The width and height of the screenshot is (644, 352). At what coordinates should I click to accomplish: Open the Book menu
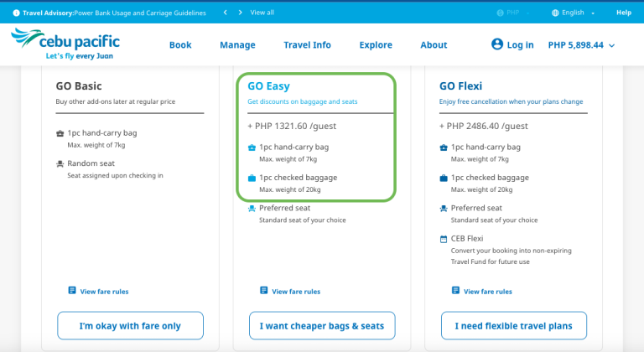[180, 45]
